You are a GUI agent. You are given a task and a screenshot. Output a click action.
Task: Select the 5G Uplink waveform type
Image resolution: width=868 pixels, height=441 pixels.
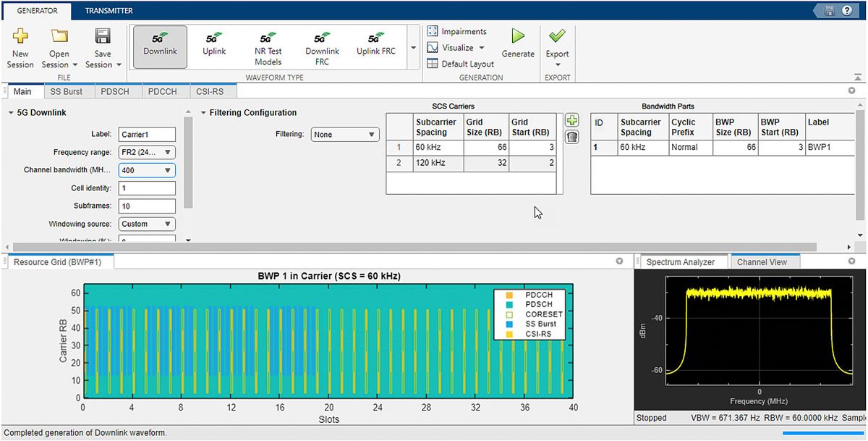[213, 45]
